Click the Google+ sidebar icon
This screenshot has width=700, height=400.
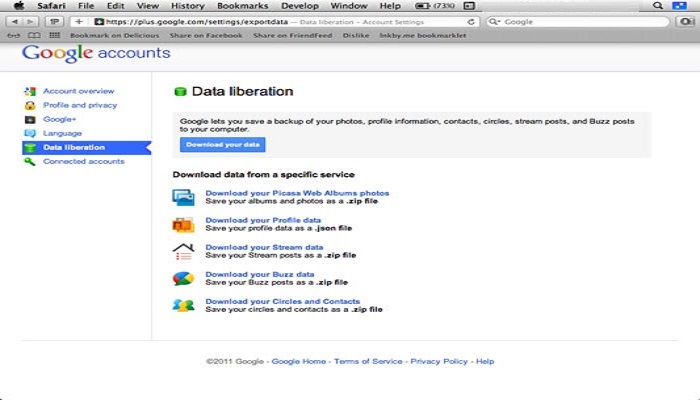click(30, 120)
